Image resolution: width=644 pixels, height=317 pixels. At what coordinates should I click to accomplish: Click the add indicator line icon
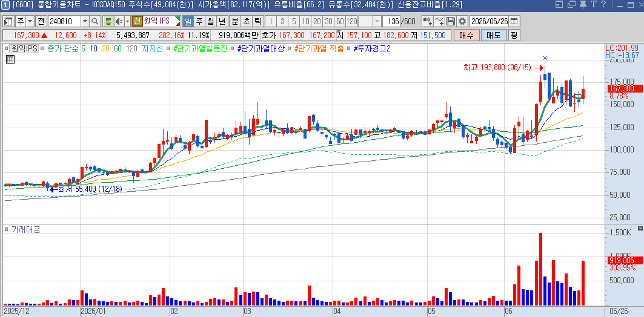point(439,21)
